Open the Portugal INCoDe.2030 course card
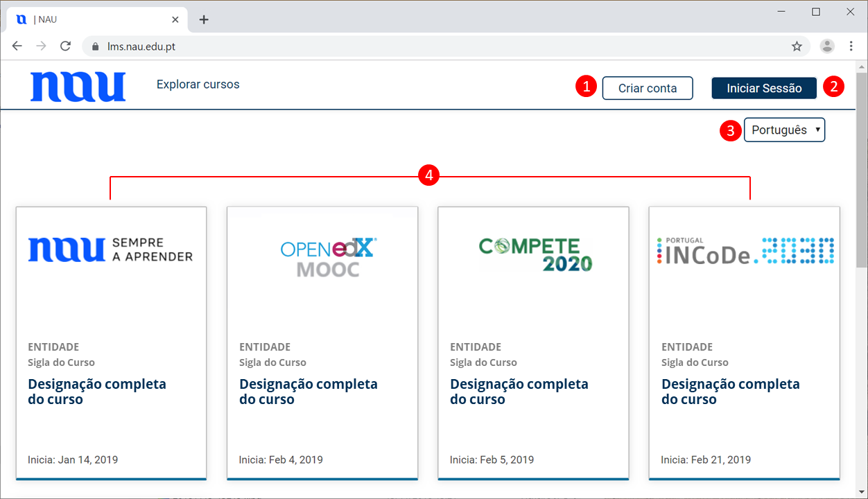868x499 pixels. point(744,342)
